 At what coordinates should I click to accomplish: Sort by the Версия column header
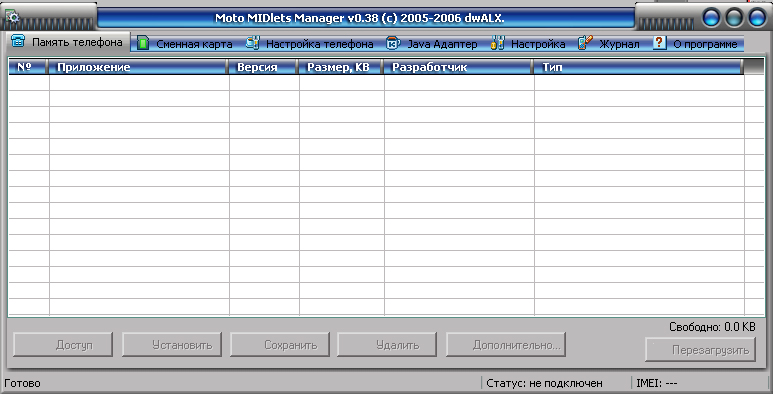click(x=263, y=67)
